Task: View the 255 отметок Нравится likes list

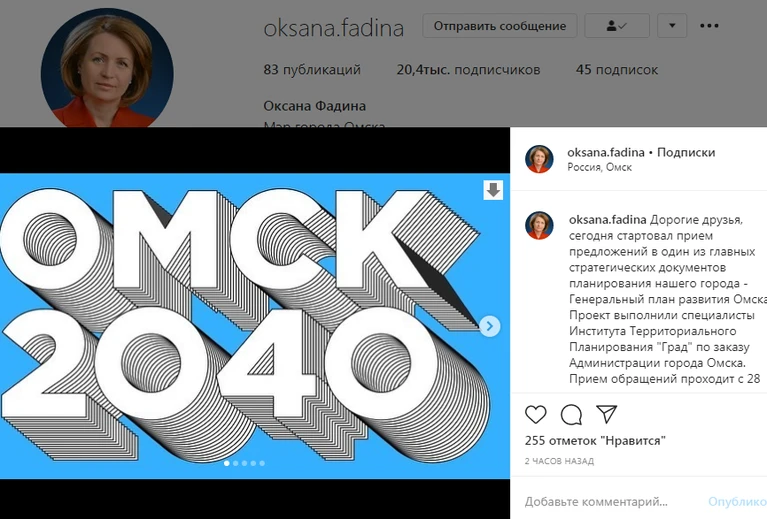Action: point(595,441)
